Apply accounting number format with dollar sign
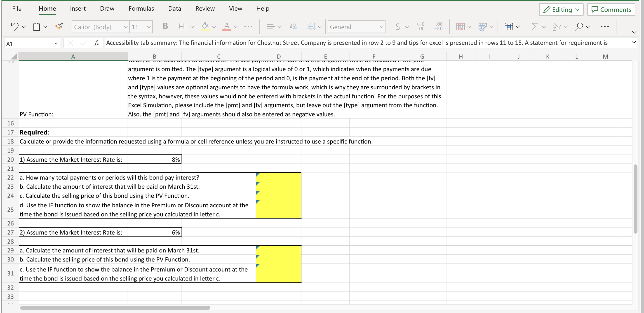 (x=398, y=26)
